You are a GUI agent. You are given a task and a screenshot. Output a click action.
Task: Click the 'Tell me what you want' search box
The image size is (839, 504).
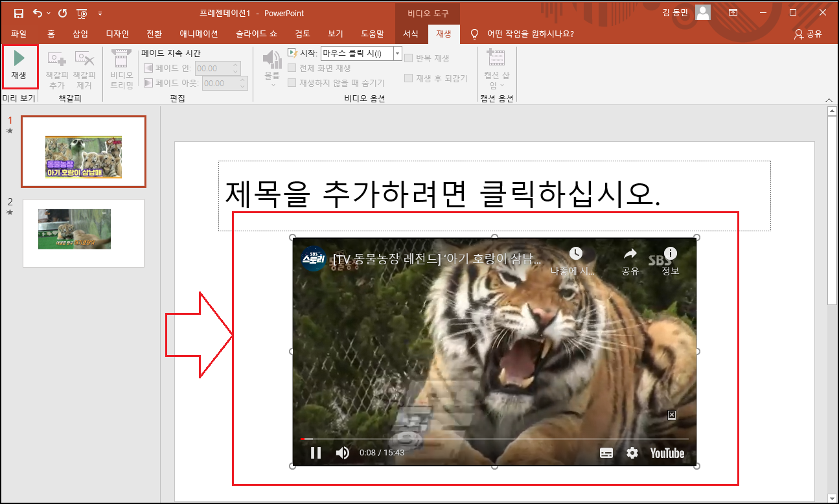[530, 34]
